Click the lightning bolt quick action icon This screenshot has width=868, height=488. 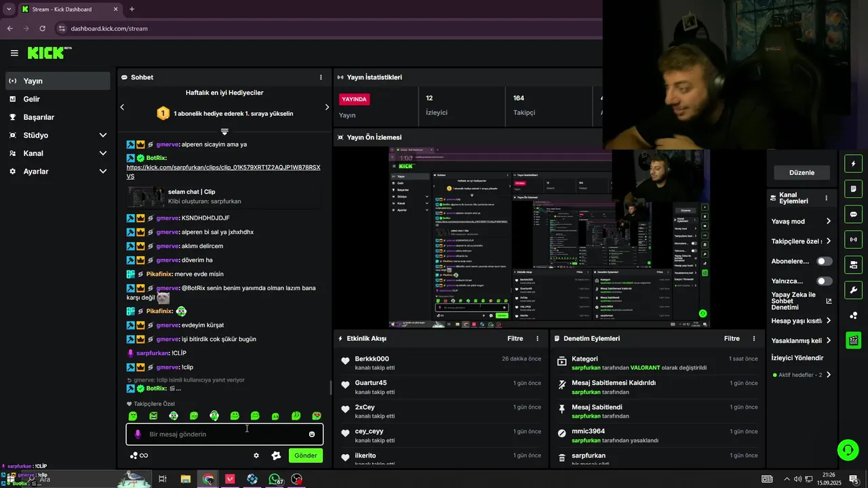853,163
